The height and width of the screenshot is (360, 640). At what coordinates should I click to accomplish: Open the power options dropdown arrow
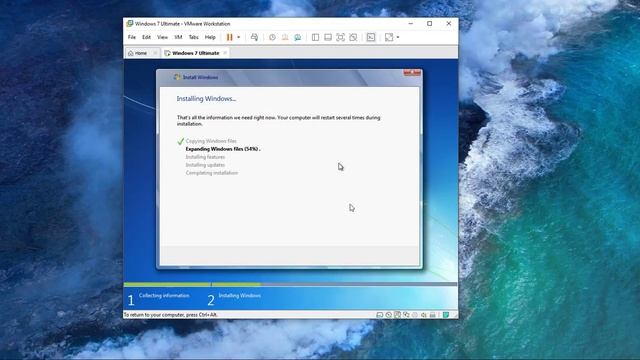coord(239,37)
